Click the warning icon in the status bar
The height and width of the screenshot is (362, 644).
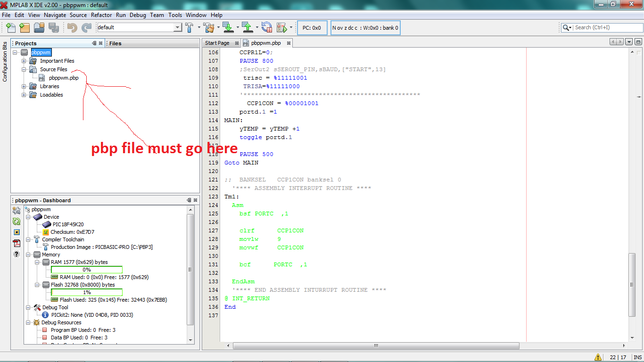tap(598, 357)
